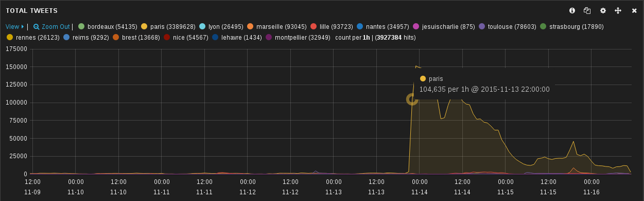Click the 11-09 date axis label

[x=33, y=192]
